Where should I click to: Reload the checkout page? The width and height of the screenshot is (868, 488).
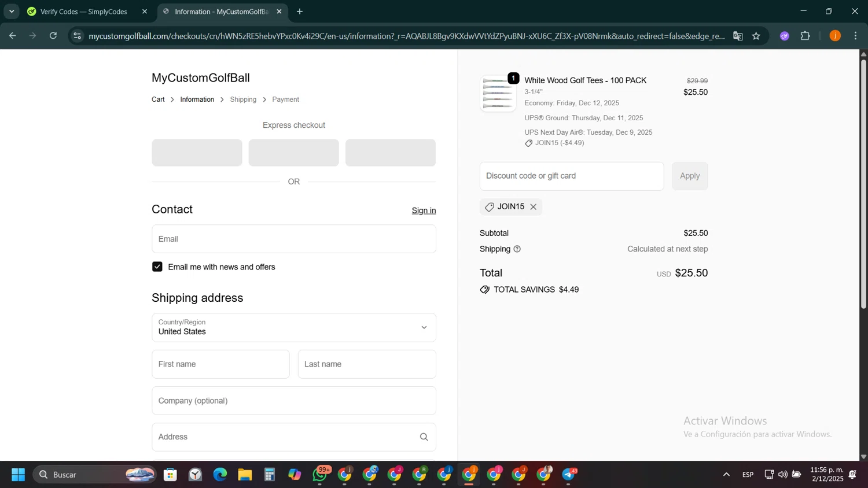(x=53, y=36)
